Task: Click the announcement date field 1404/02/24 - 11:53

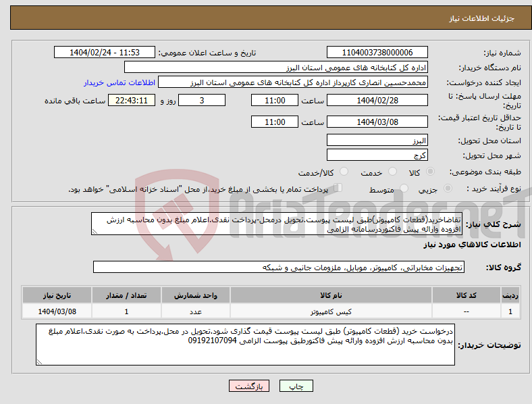Action: pos(105,52)
